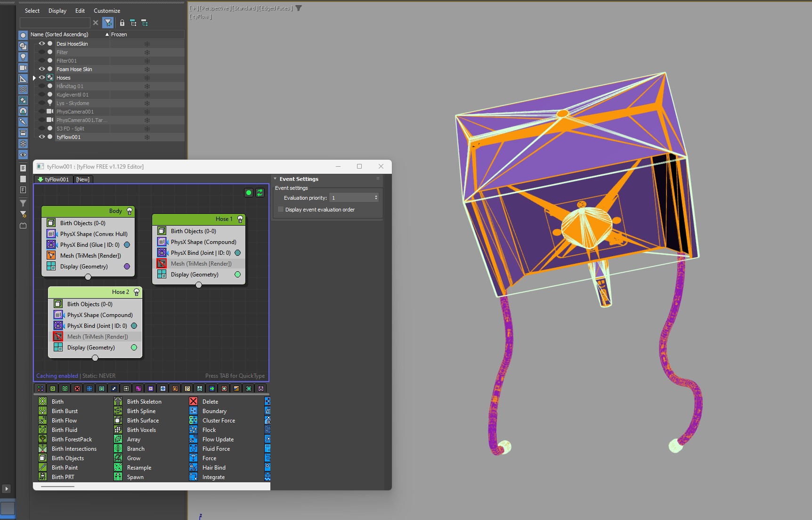Image resolution: width=812 pixels, height=520 pixels.
Task: Click the purple Display color dot in Body
Action: click(127, 267)
